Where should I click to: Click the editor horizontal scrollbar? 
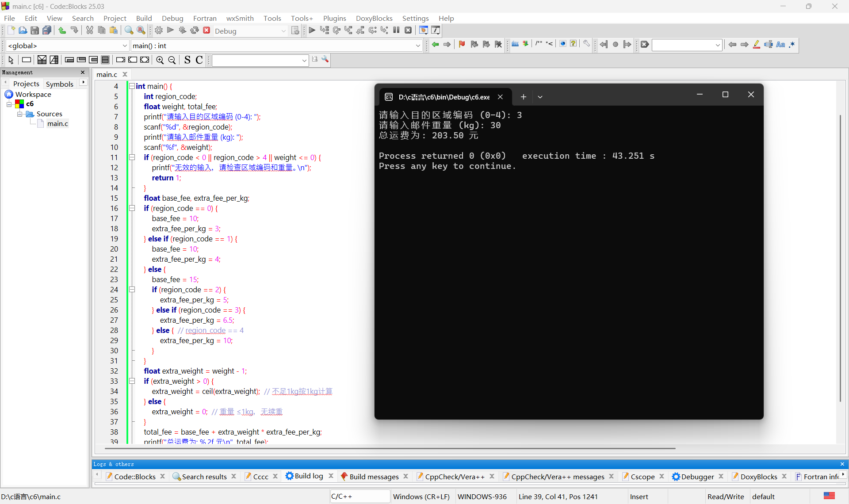click(389, 448)
